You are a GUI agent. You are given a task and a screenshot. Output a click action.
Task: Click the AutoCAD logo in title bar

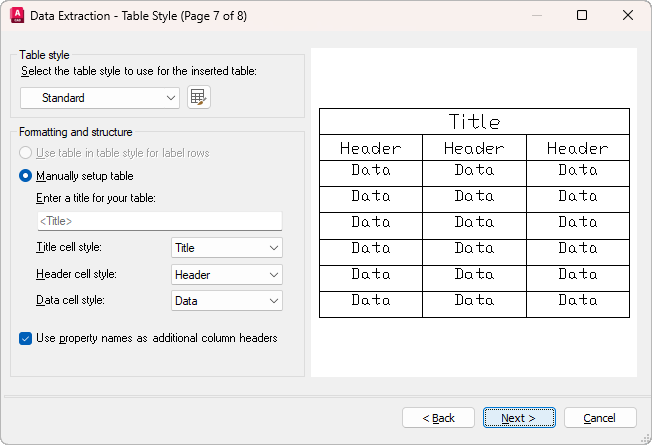pos(17,16)
